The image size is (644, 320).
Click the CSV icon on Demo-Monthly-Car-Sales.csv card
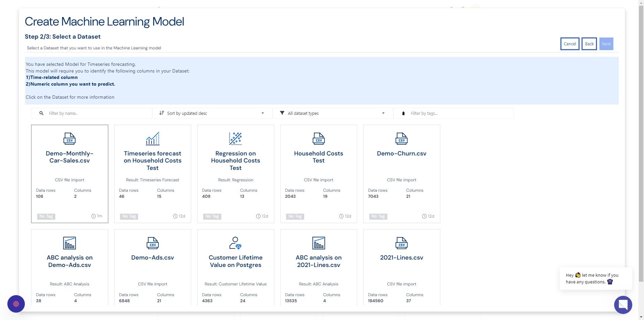click(69, 138)
